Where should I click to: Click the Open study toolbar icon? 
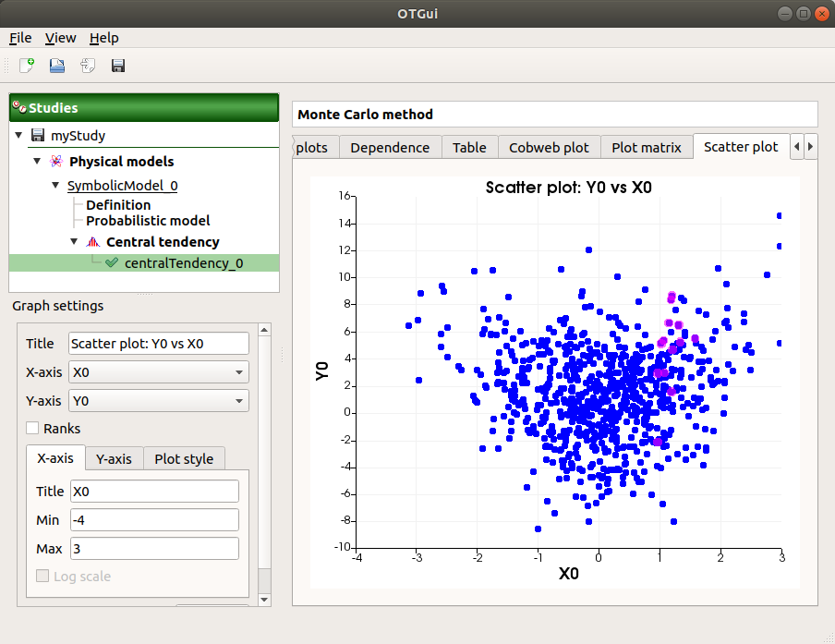click(x=57, y=66)
